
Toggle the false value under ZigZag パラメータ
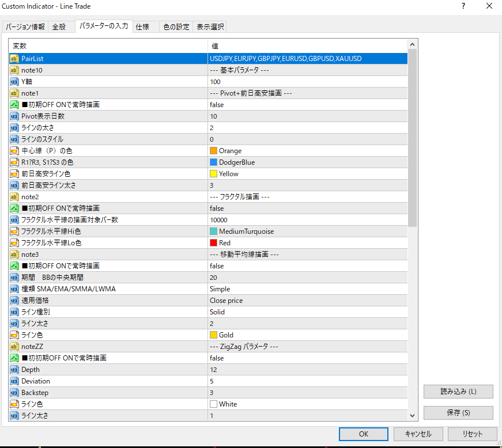coord(217,358)
